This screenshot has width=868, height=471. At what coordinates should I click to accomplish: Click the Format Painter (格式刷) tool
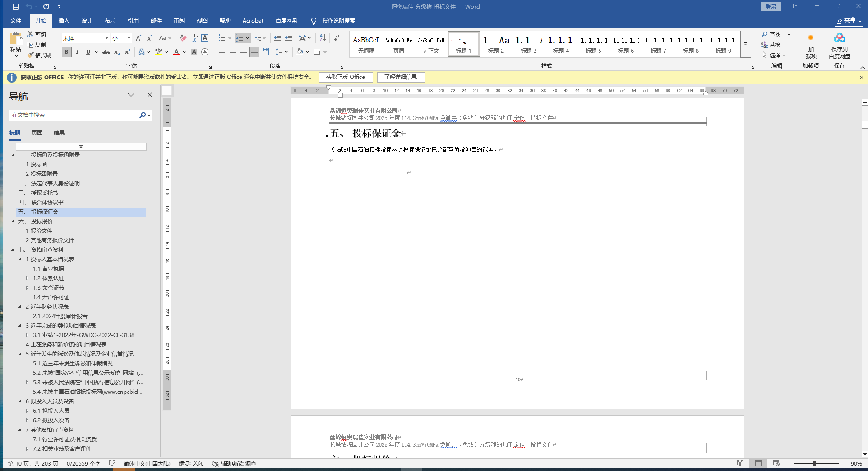(39, 55)
